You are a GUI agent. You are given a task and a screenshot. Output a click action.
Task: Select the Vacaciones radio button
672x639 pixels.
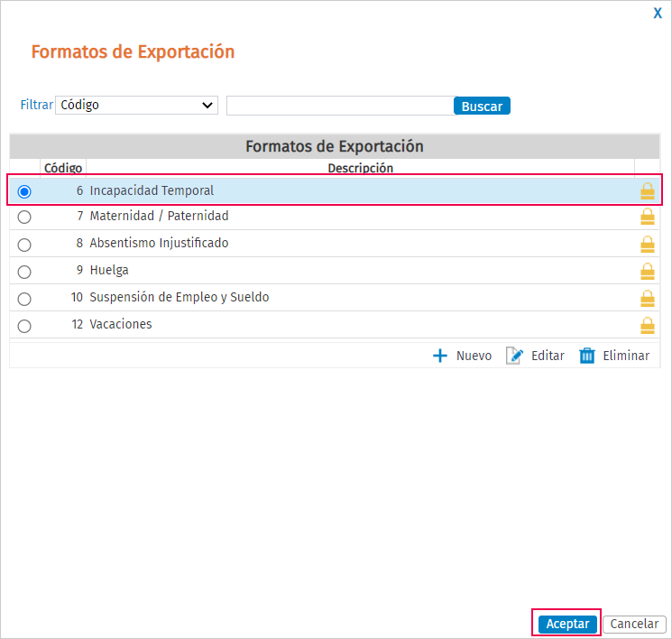click(x=24, y=326)
